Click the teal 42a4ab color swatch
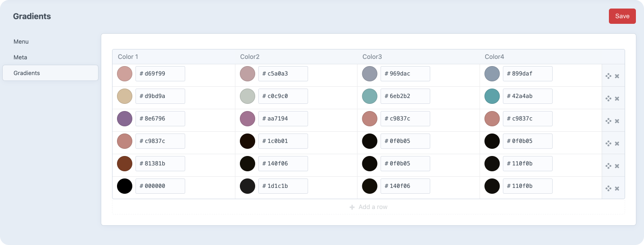 click(492, 96)
